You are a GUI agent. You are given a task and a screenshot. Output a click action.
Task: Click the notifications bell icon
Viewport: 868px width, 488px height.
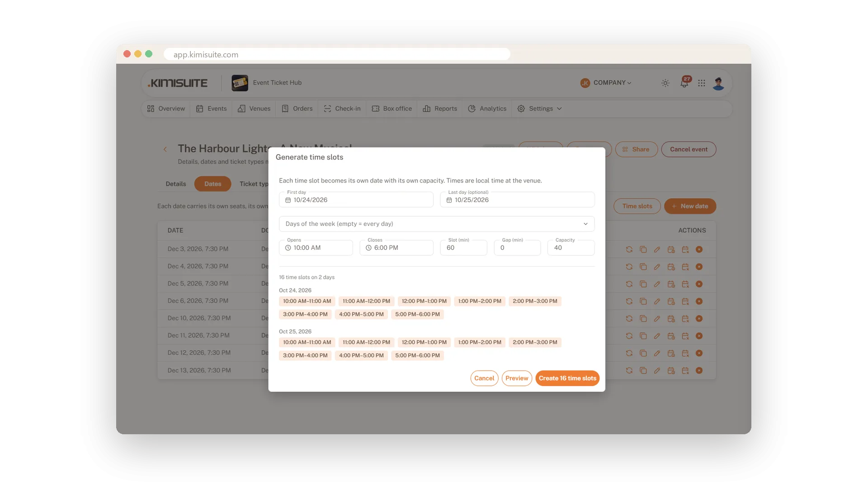pos(684,84)
